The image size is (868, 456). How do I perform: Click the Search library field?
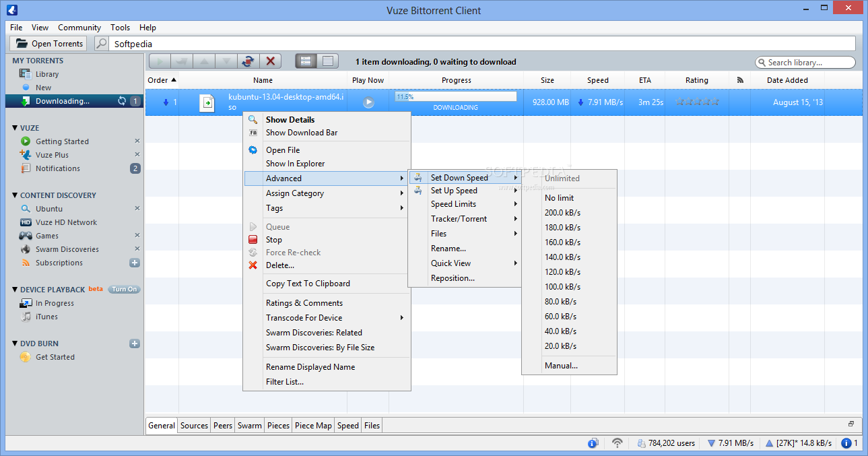(805, 62)
